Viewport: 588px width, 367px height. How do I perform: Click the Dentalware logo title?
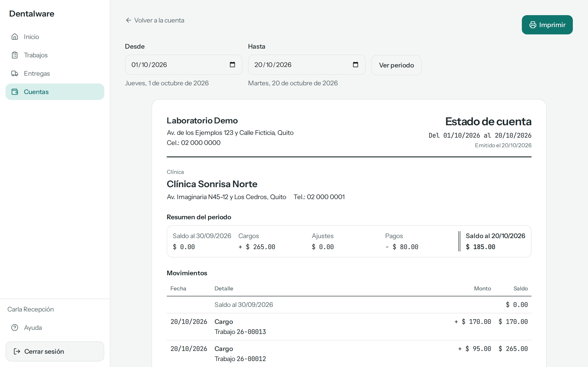point(32,14)
